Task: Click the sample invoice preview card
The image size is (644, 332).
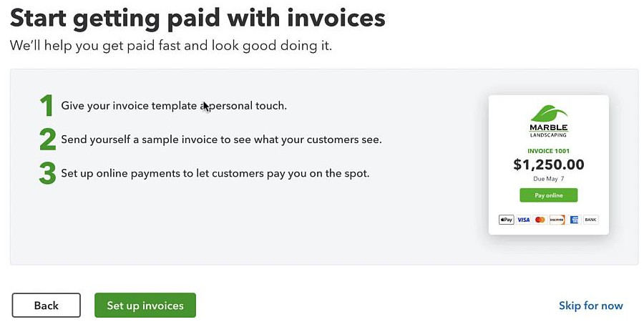Action: coord(548,165)
